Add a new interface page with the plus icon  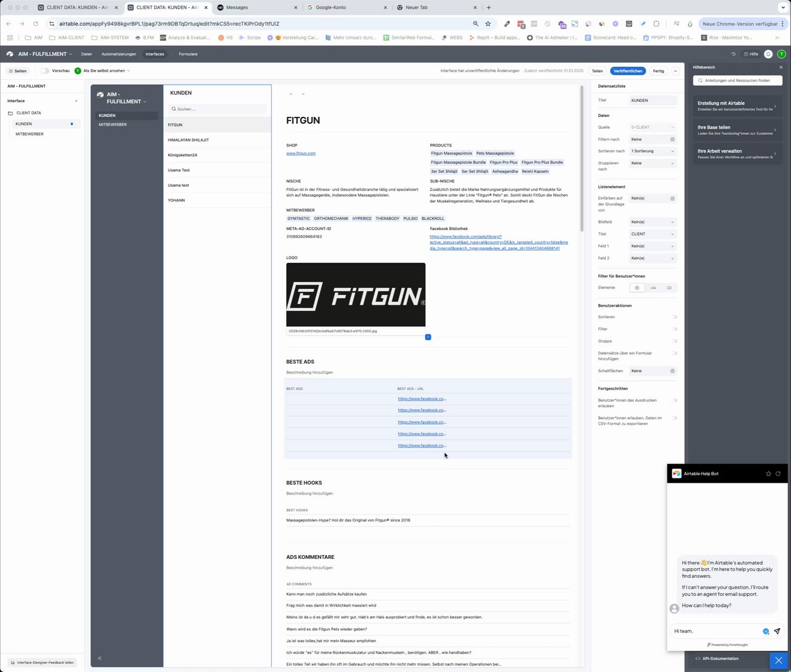[x=76, y=101]
